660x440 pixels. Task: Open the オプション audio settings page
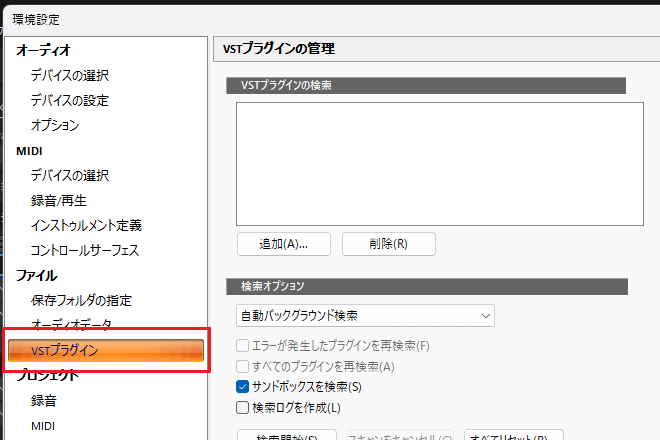click(x=55, y=125)
